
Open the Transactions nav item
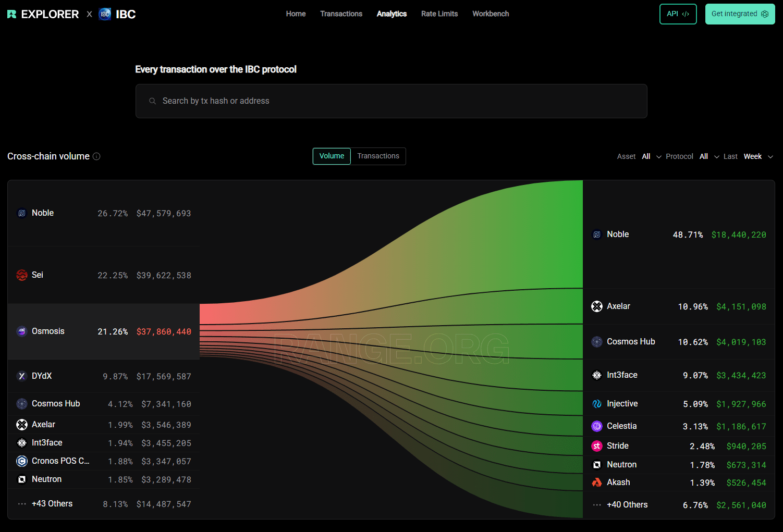tap(341, 14)
